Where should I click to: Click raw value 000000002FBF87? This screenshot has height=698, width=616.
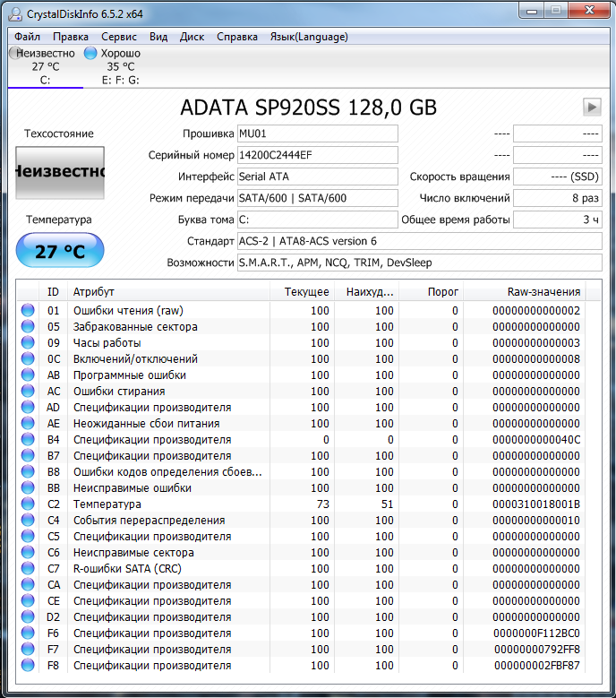(536, 666)
